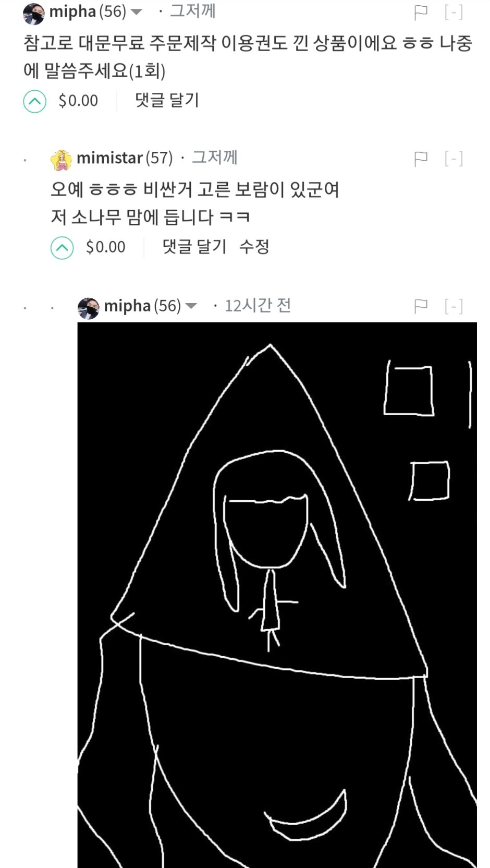This screenshot has width=490, height=868.
Task: Upvote the first mipha comment
Action: pyautogui.click(x=35, y=101)
